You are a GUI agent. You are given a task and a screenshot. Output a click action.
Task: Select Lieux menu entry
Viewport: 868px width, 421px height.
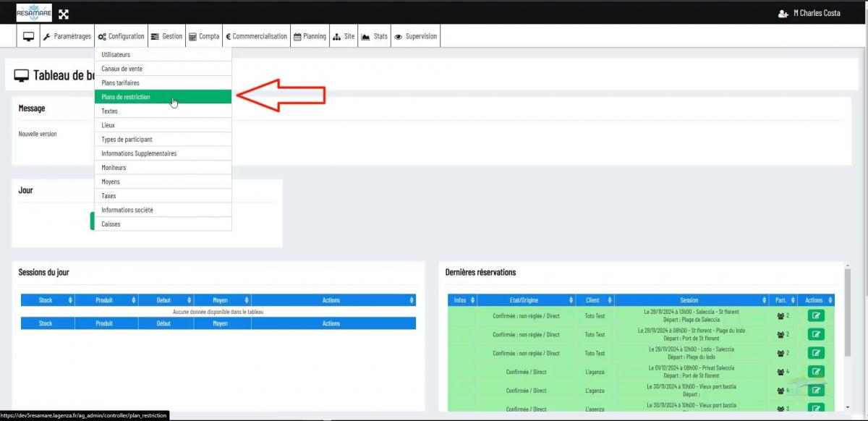pos(163,125)
